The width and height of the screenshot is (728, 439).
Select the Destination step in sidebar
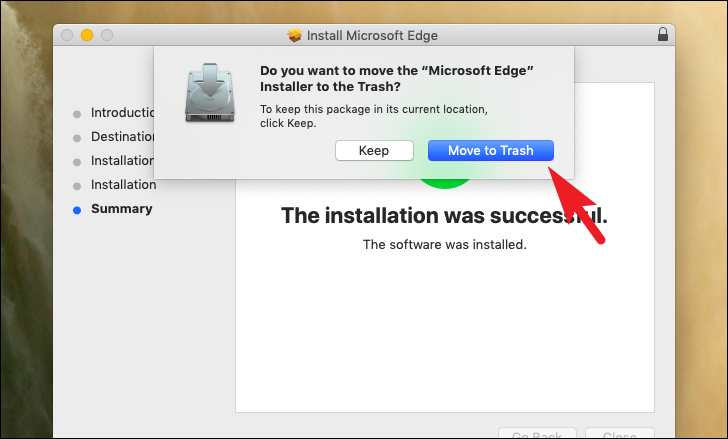pos(123,137)
